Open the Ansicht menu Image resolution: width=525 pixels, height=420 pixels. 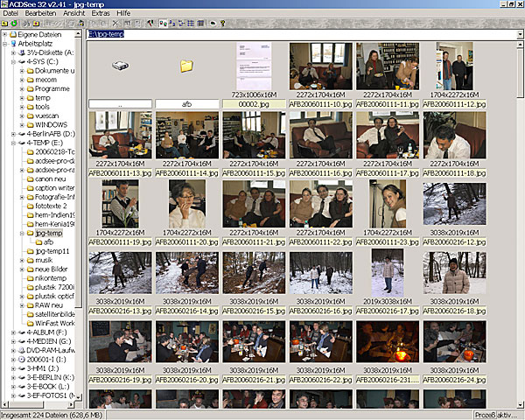point(74,14)
